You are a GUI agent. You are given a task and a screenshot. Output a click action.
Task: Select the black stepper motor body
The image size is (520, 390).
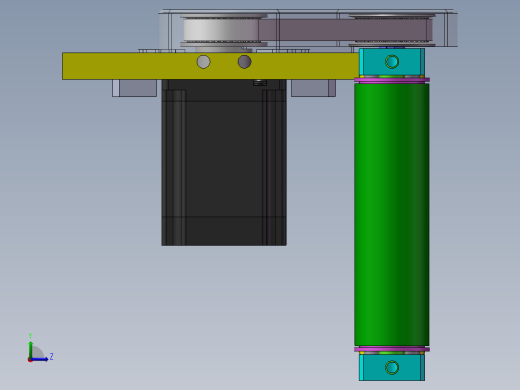224,162
